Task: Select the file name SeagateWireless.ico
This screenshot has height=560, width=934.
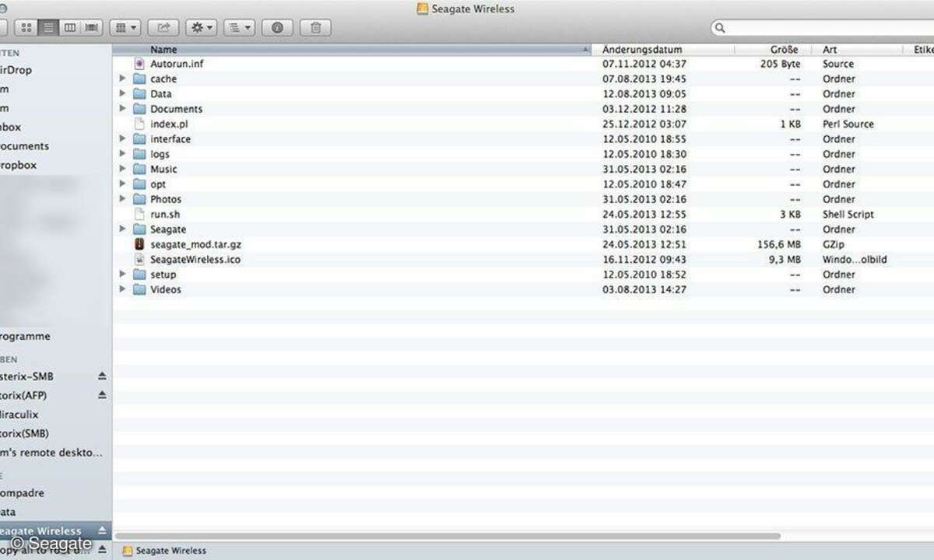Action: (195, 259)
